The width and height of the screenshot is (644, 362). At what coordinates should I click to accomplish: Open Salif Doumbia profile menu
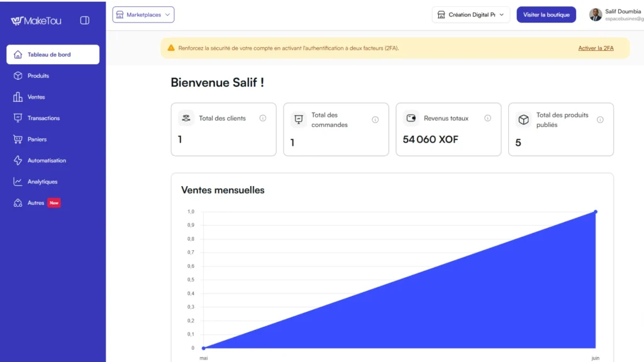616,15
